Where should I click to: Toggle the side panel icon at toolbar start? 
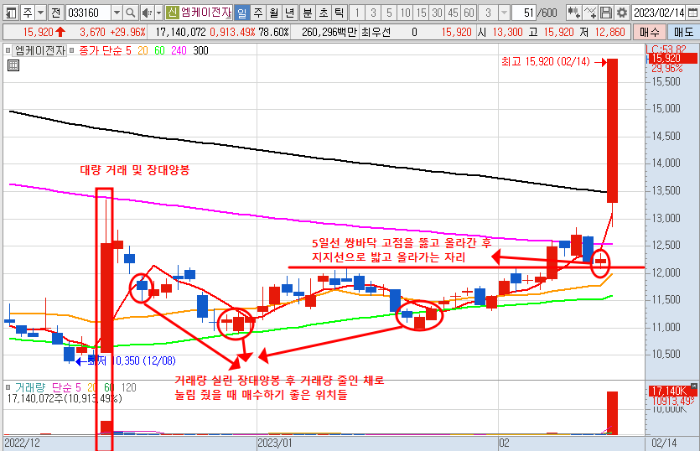tap(11, 13)
